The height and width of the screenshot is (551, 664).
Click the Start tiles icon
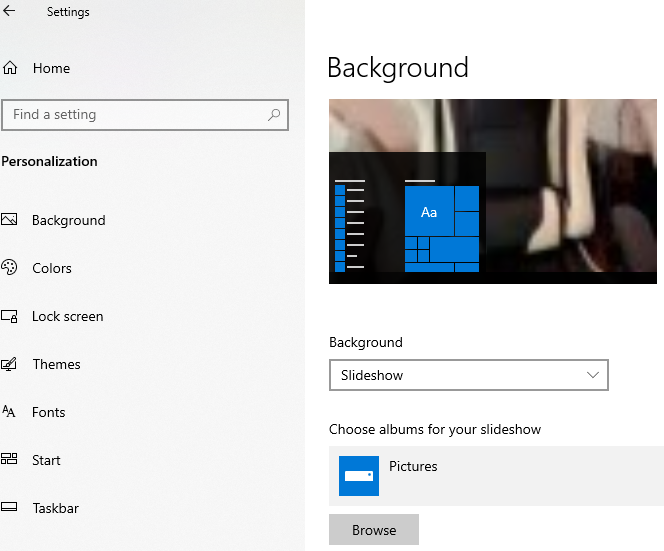(9, 459)
